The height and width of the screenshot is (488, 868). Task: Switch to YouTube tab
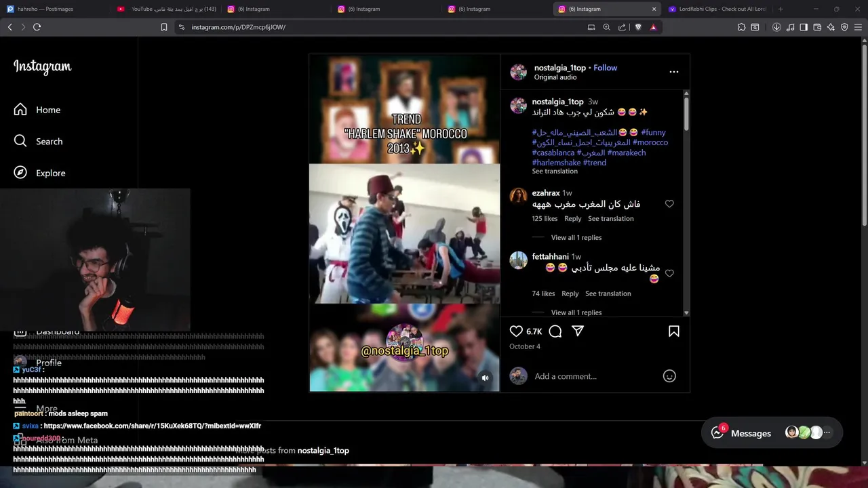pos(166,9)
